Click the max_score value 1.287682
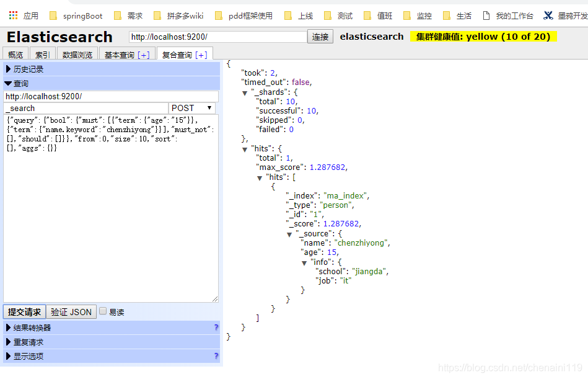 coord(327,167)
